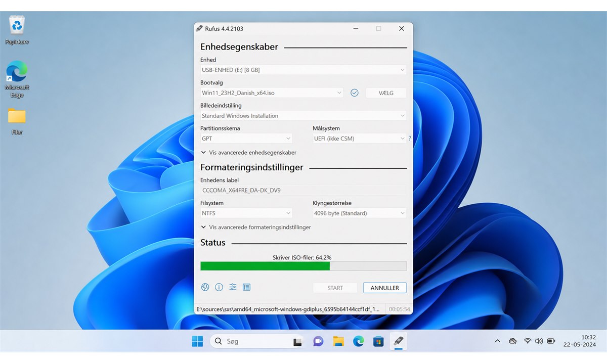Open the Filer folder on desktop
This screenshot has height=364, width=607.
pos(17,121)
